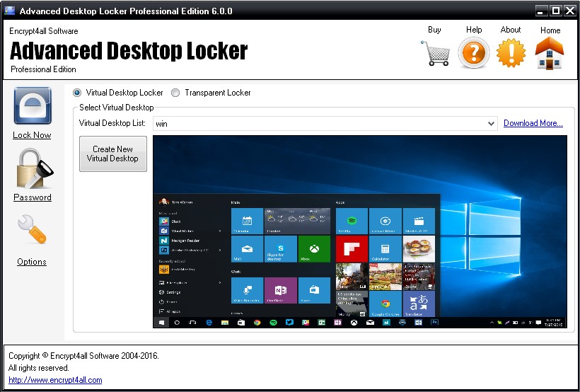Go to Home house icon
The height and width of the screenshot is (392, 580).
coord(550,53)
